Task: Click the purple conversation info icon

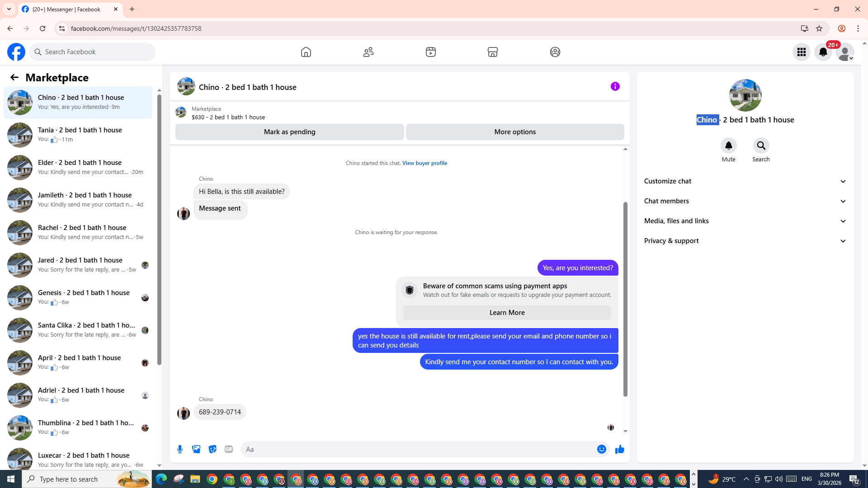Action: tap(615, 86)
